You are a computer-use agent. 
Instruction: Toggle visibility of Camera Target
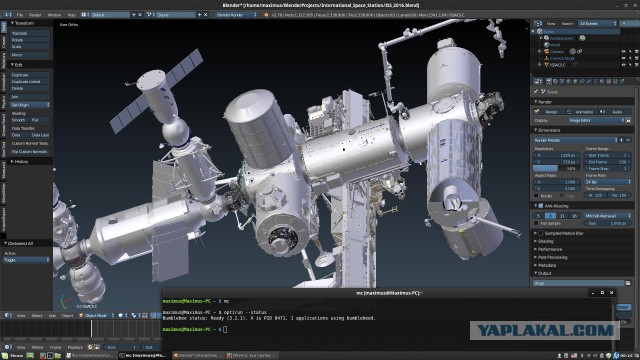click(x=624, y=58)
